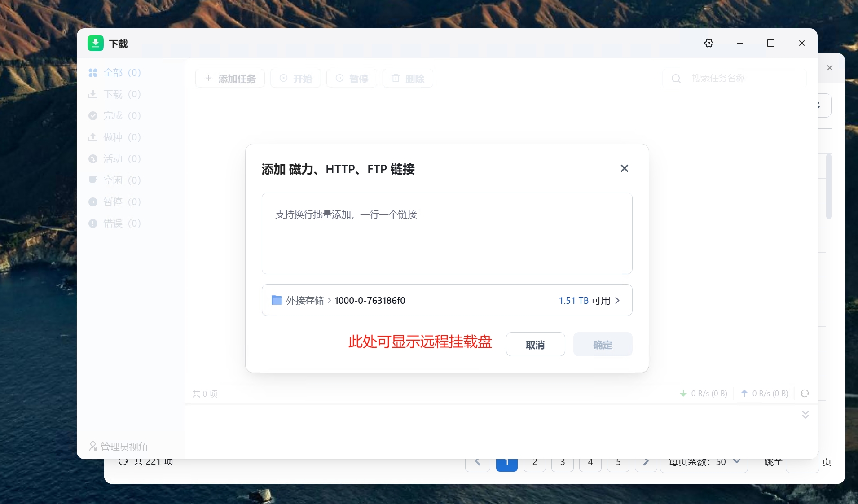This screenshot has height=504, width=858.
Task: Click the 0 B/s (0 B) download speed text
Action: pyautogui.click(x=709, y=394)
